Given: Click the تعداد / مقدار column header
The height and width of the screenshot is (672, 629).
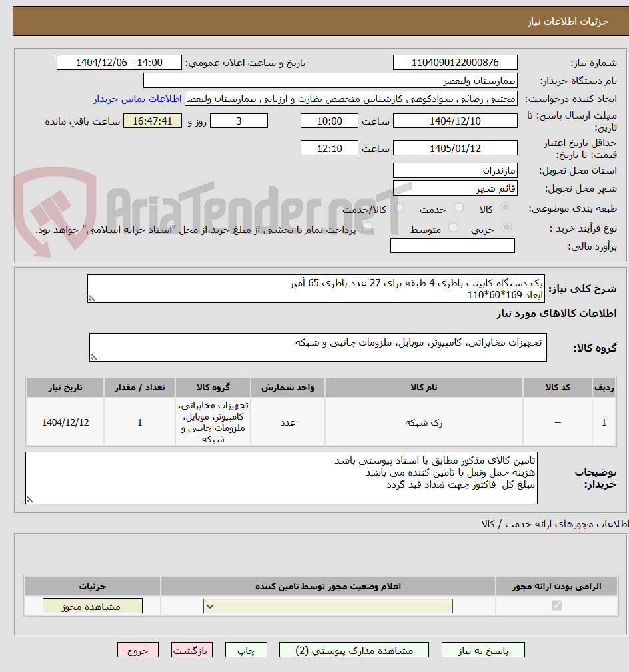Looking at the screenshot, I should coord(139,388).
